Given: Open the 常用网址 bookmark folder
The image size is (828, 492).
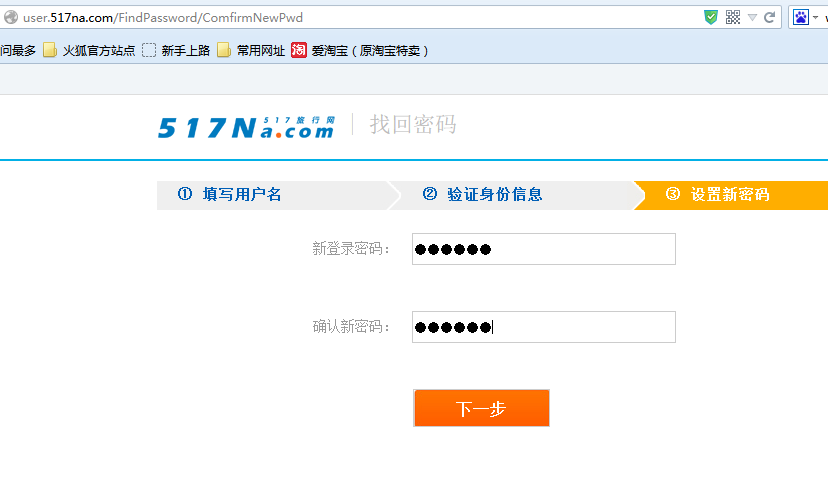Looking at the screenshot, I should click(x=251, y=51).
